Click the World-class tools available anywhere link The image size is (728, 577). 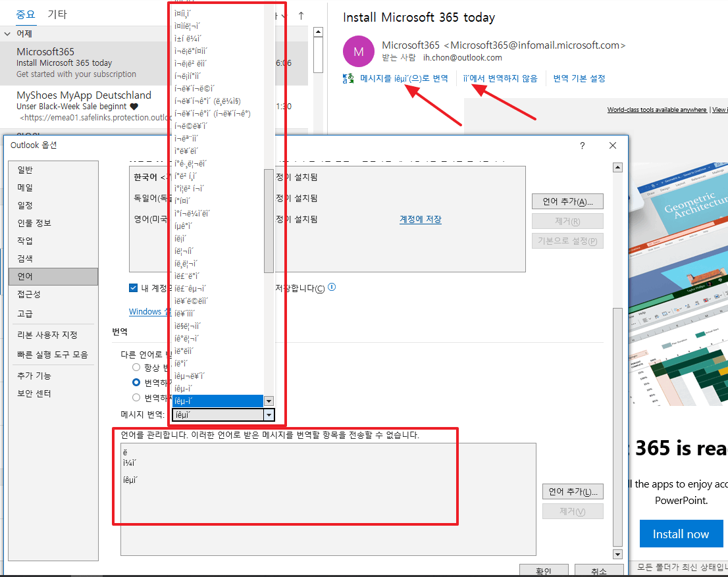(x=657, y=110)
